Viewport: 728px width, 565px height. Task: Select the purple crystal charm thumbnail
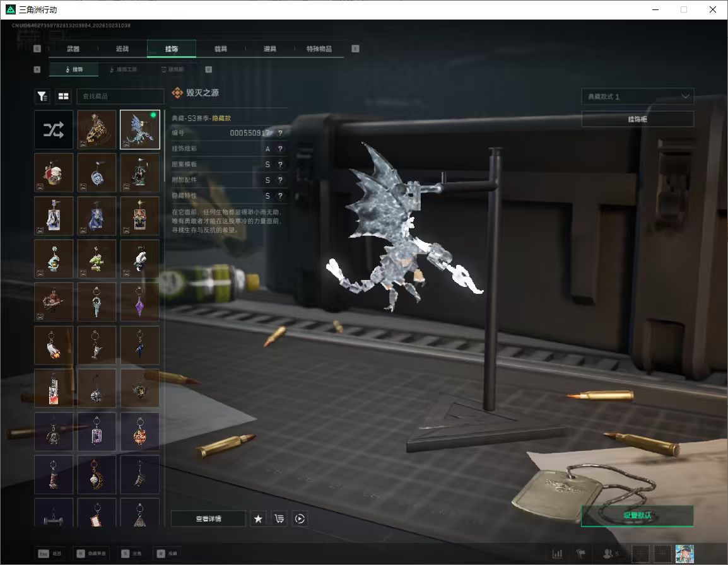pos(140,302)
